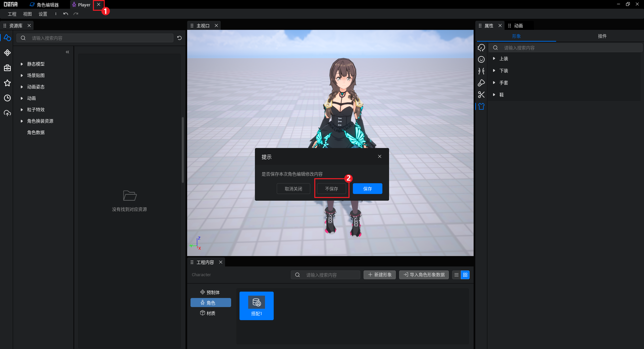Select the shapes category icon in the asset library sidebar

pos(7,38)
